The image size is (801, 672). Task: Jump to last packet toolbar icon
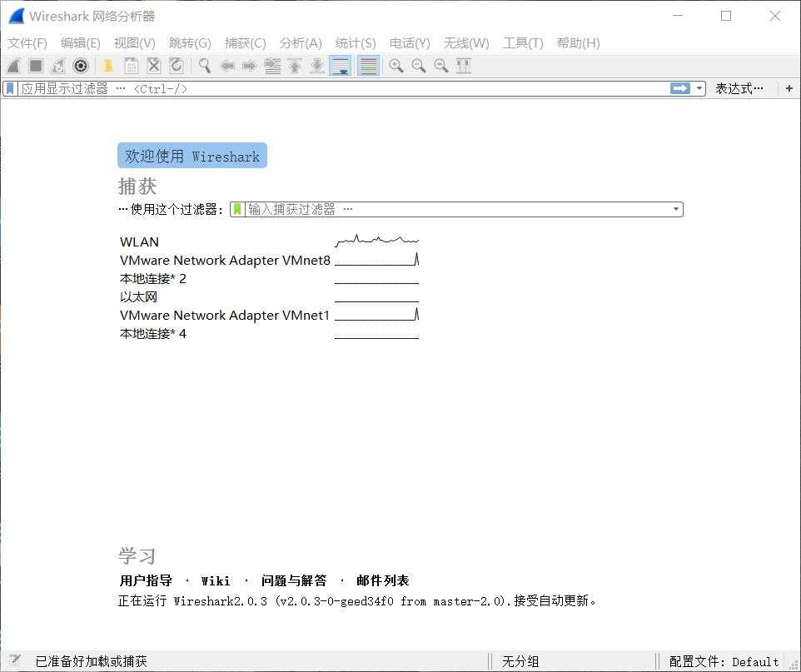[317, 66]
